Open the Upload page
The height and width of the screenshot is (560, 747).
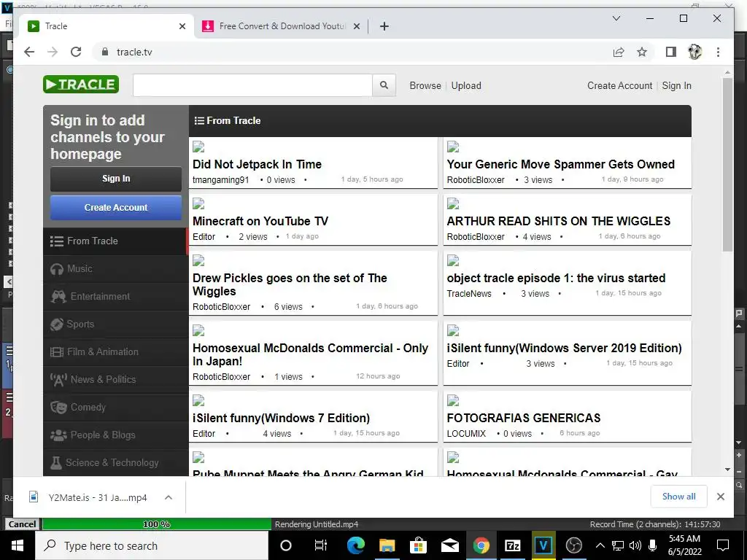click(466, 86)
